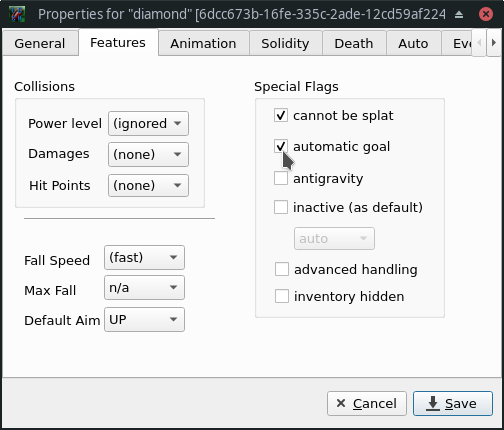This screenshot has height=430, width=504.
Task: Click the Save button
Action: (x=453, y=403)
